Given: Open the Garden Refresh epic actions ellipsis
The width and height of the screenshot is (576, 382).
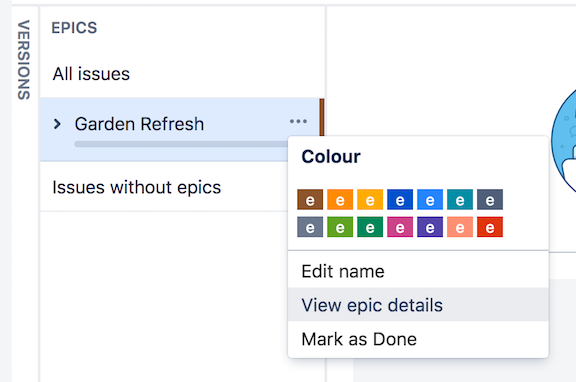Looking at the screenshot, I should coord(298,121).
